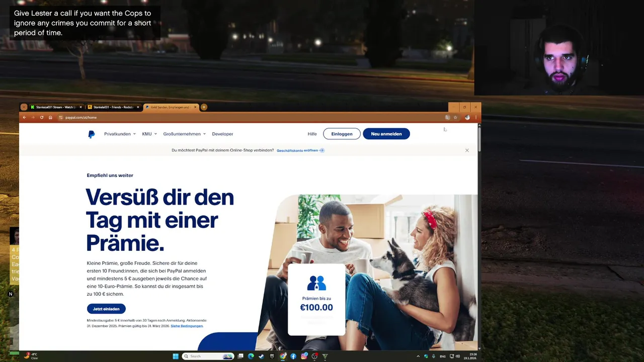Open the Geschäftskonto eröffnen link

click(x=300, y=150)
